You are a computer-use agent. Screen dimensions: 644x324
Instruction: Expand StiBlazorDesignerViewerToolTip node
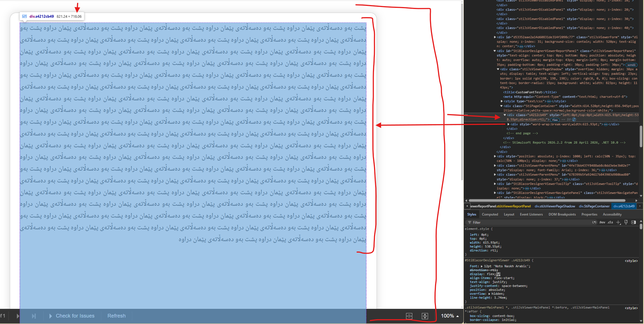coord(495,184)
